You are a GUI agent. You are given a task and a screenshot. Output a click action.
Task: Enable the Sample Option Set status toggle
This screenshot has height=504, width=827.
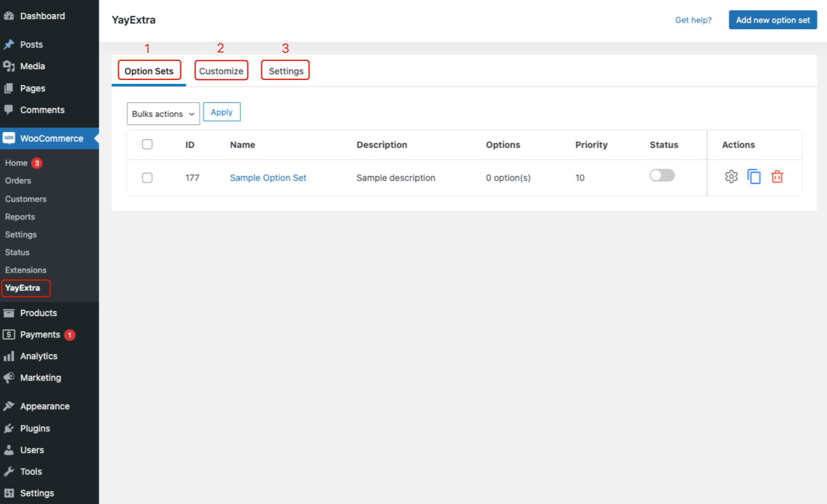[x=662, y=175]
